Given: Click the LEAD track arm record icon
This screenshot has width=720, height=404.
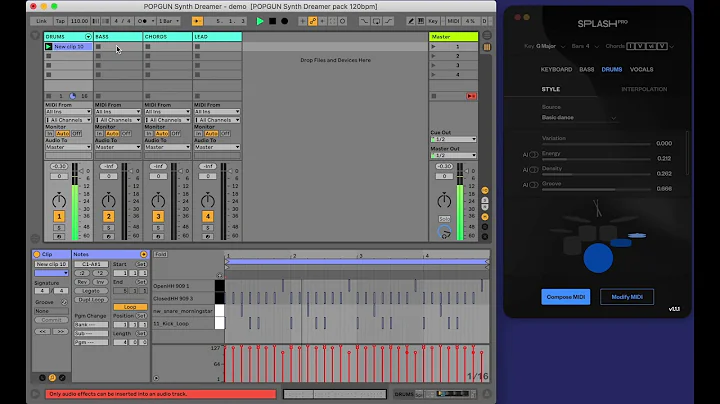Looking at the screenshot, I should click(x=208, y=236).
